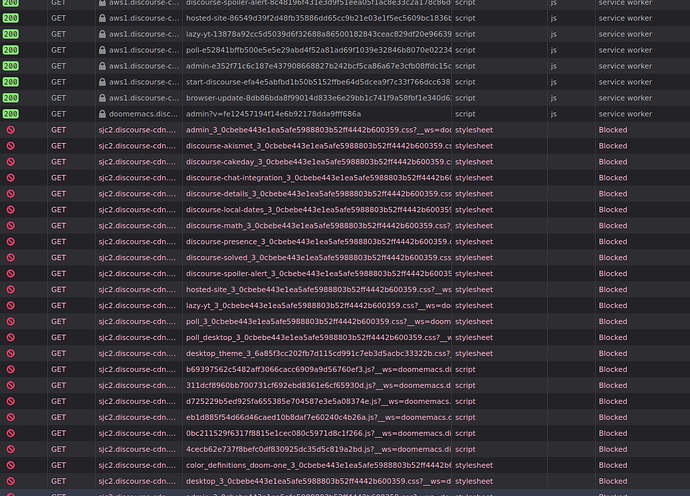Click the blocked icon beside hosted-site_3 stylesheet
The image size is (690, 496).
(11, 290)
